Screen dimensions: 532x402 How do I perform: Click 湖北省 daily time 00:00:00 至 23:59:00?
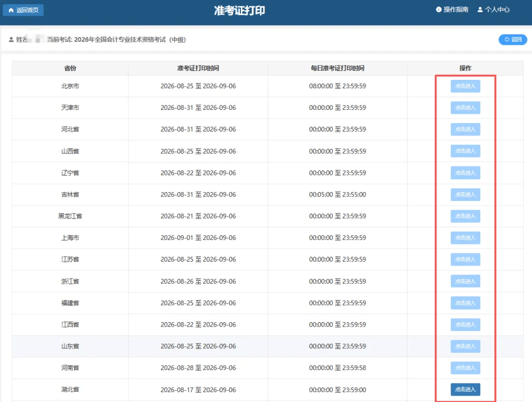coord(337,390)
